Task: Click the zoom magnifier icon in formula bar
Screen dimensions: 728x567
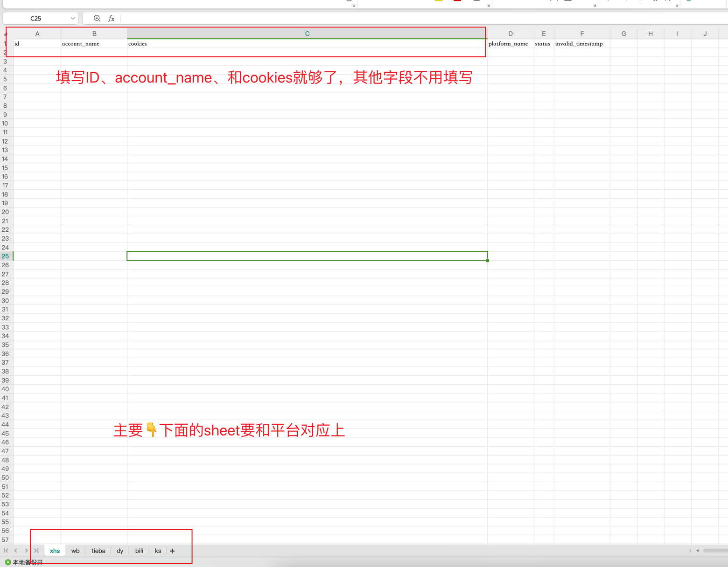Action: 97,18
